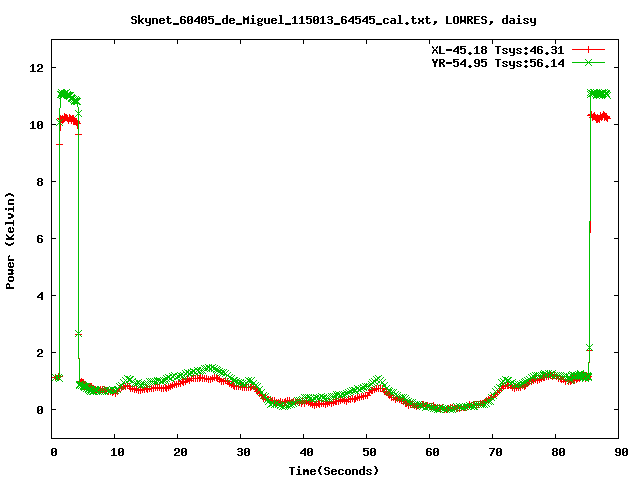Click the red XL legend line sample
Screen dimensions: 640x480
click(x=588, y=50)
